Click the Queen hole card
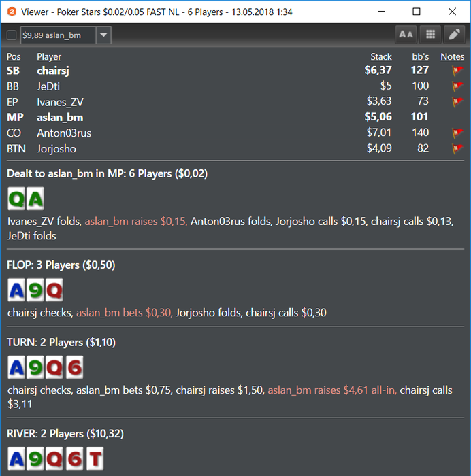The image size is (471, 476). [16, 199]
